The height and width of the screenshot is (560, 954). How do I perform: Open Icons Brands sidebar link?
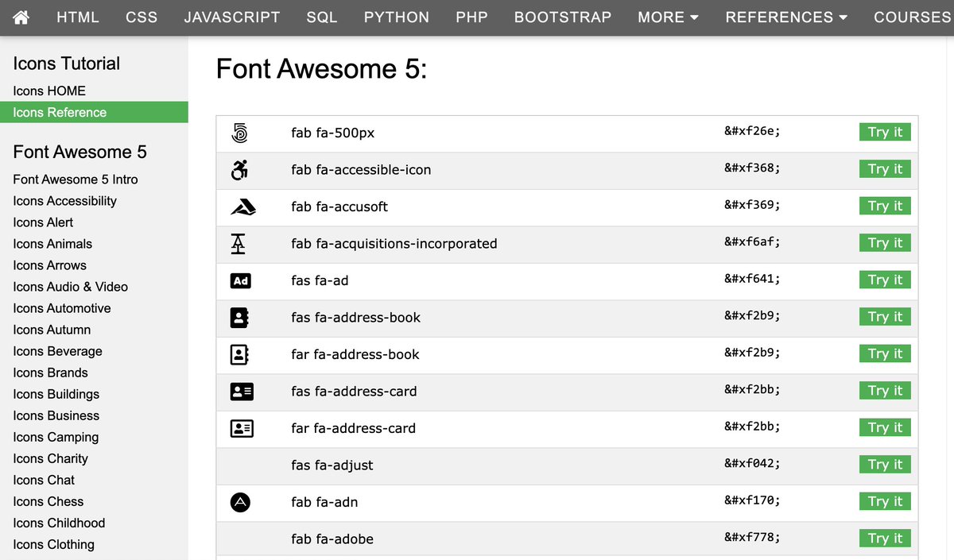pos(50,373)
